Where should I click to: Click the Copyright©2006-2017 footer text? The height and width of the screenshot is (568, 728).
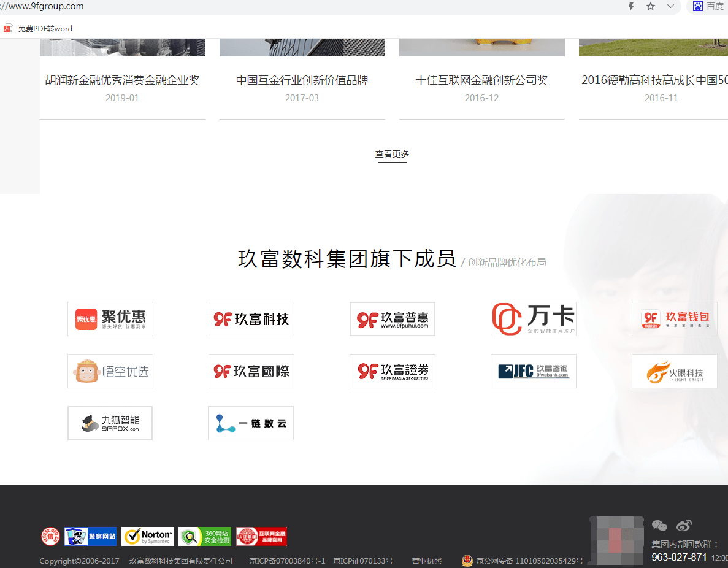[x=79, y=561]
